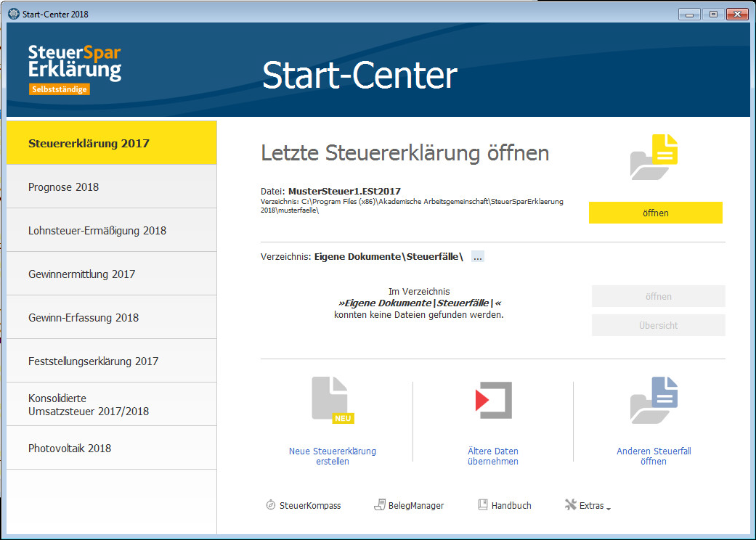Click the Selbstständige edition badge
The image size is (756, 540).
pyautogui.click(x=60, y=89)
